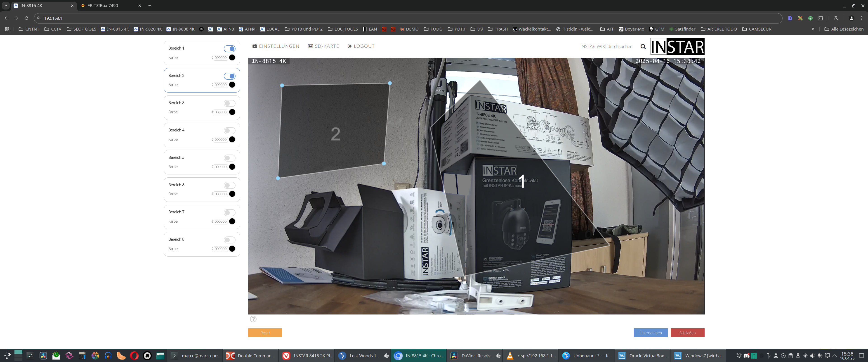Open a new browser tab
868x362 pixels.
(150, 5)
